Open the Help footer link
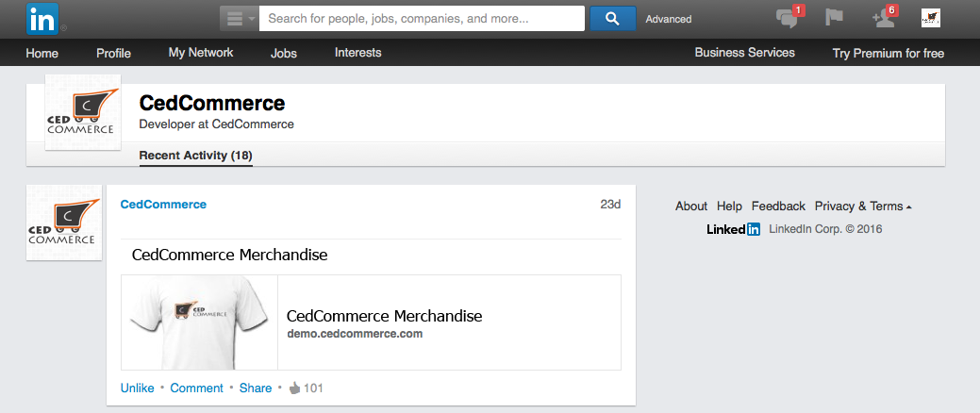 pos(729,206)
